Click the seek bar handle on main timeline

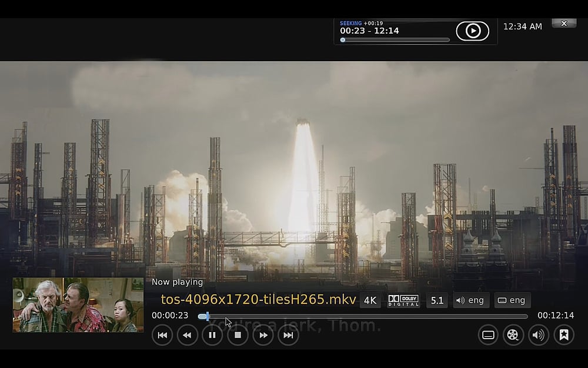pyautogui.click(x=208, y=316)
